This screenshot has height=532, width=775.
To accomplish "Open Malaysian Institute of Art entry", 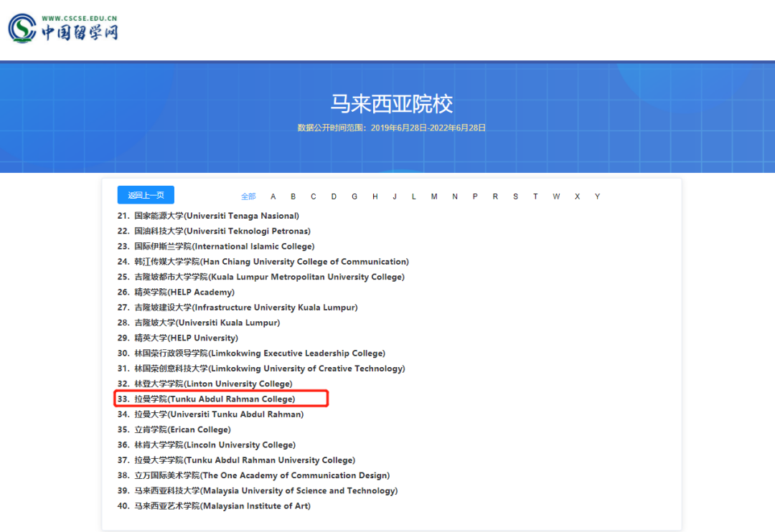I will [x=214, y=506].
